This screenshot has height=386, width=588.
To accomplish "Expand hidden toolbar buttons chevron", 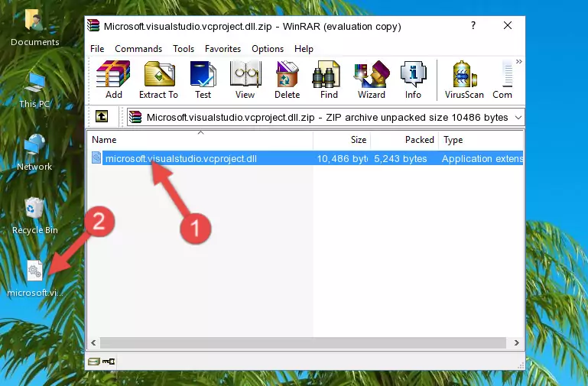I will point(519,61).
